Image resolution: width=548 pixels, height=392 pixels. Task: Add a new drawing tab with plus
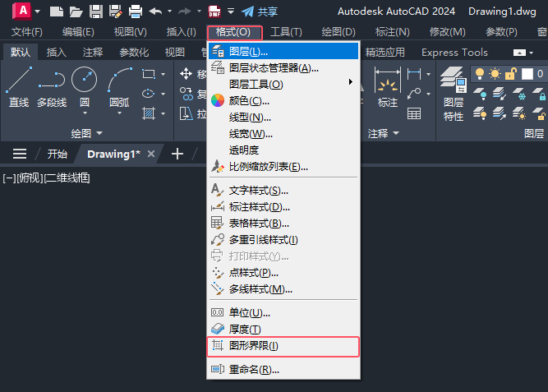point(177,154)
